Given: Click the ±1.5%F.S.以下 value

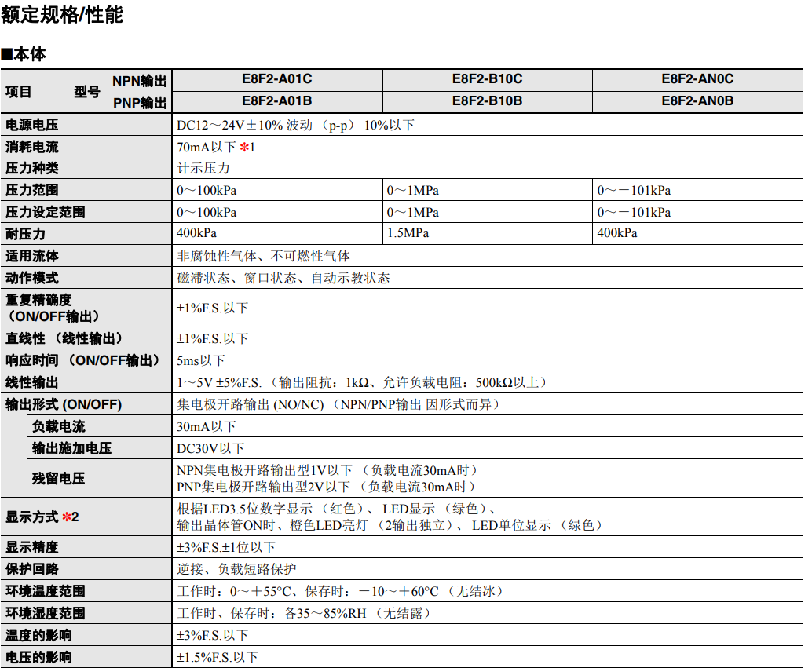Looking at the screenshot, I should [x=218, y=658].
